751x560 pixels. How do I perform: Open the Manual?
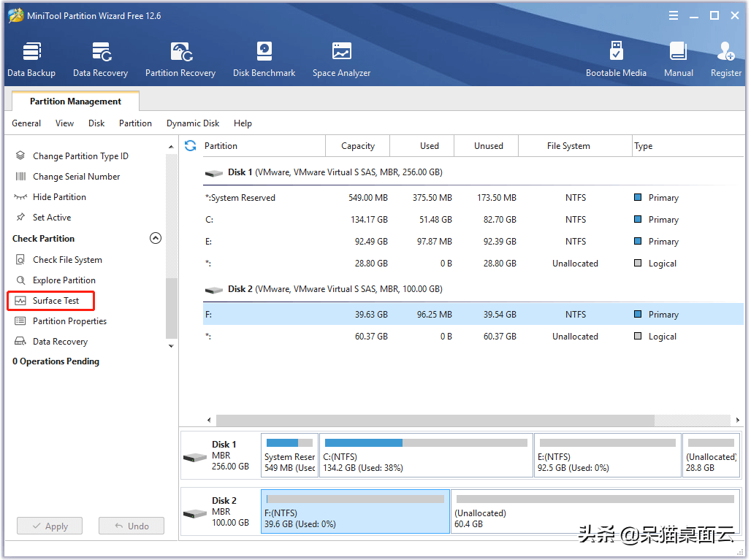click(x=679, y=59)
